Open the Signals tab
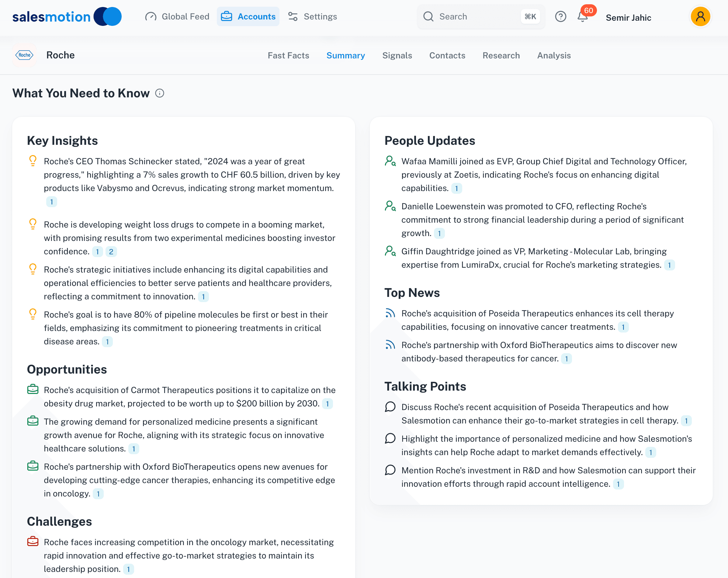 [x=397, y=55]
